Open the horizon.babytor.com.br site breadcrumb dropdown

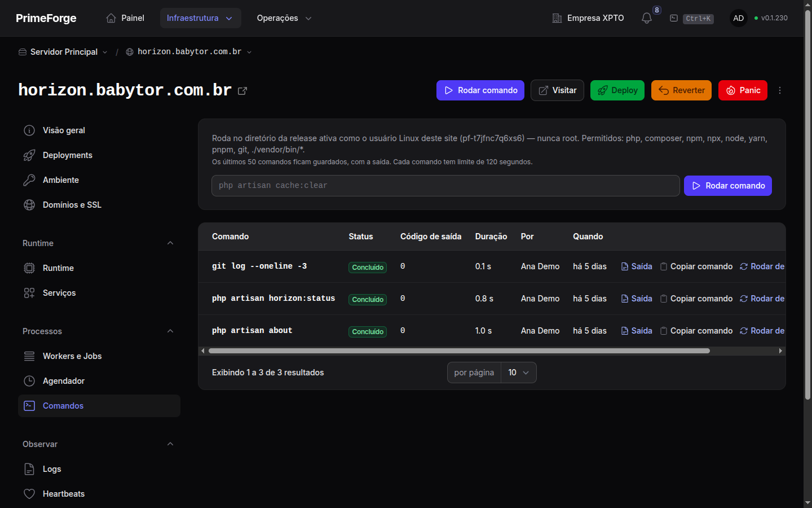189,52
